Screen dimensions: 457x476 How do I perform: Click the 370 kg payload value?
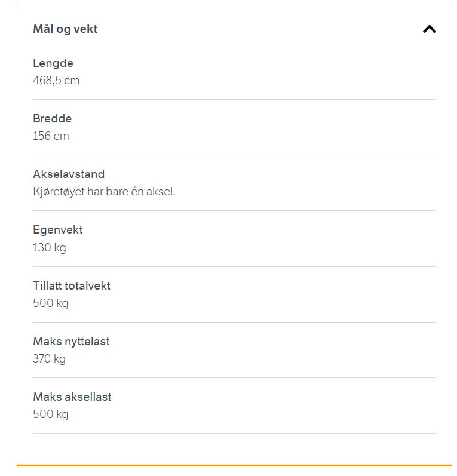click(x=49, y=359)
